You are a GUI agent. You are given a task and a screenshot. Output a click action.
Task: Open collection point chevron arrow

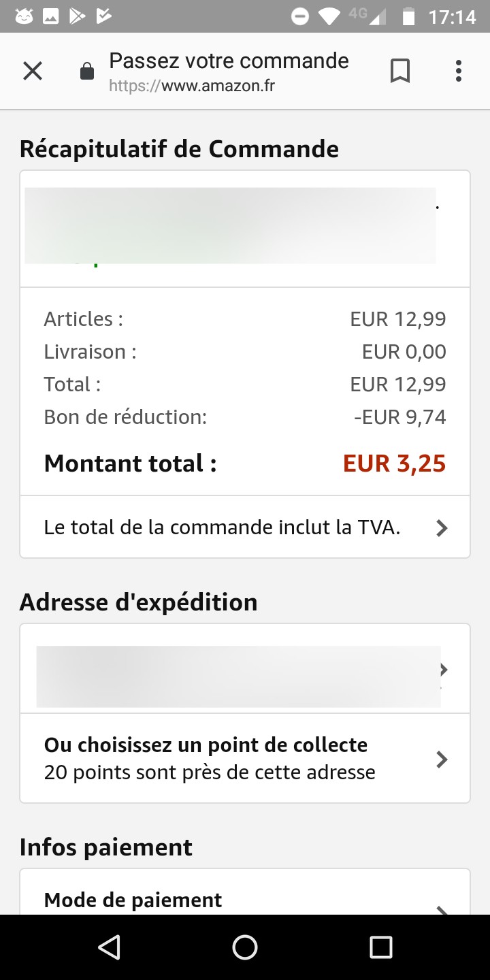(442, 759)
